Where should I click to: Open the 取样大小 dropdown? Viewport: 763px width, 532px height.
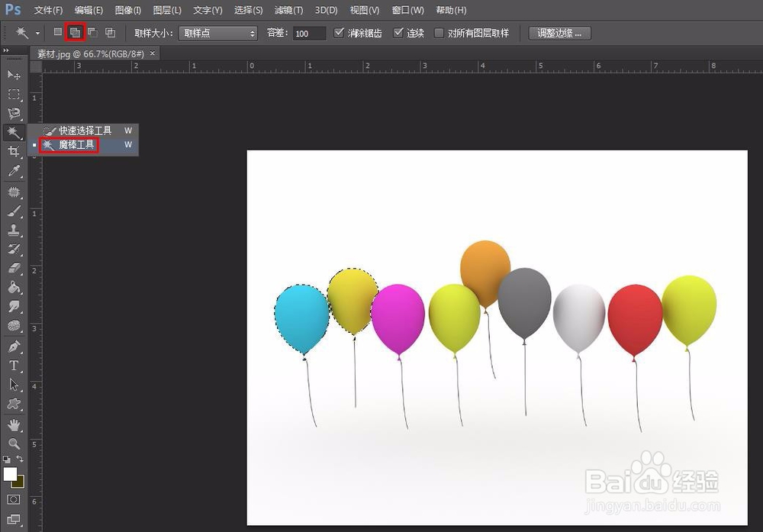click(x=217, y=33)
